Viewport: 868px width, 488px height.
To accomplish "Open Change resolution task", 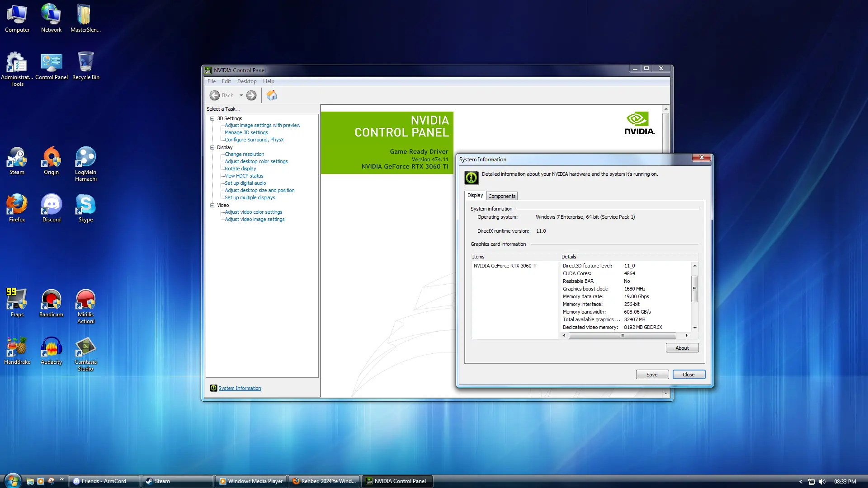I will (245, 154).
